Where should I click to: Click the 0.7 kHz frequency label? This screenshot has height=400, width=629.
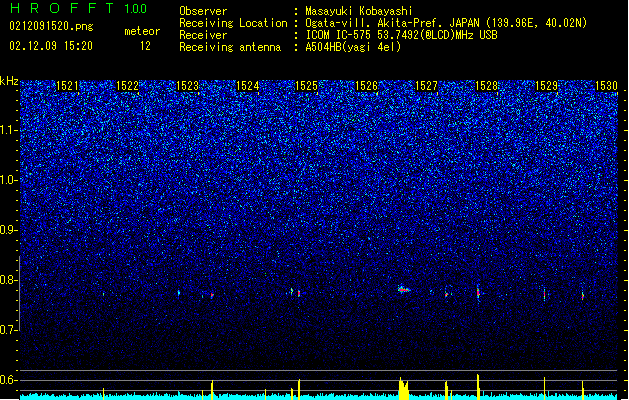(9, 330)
